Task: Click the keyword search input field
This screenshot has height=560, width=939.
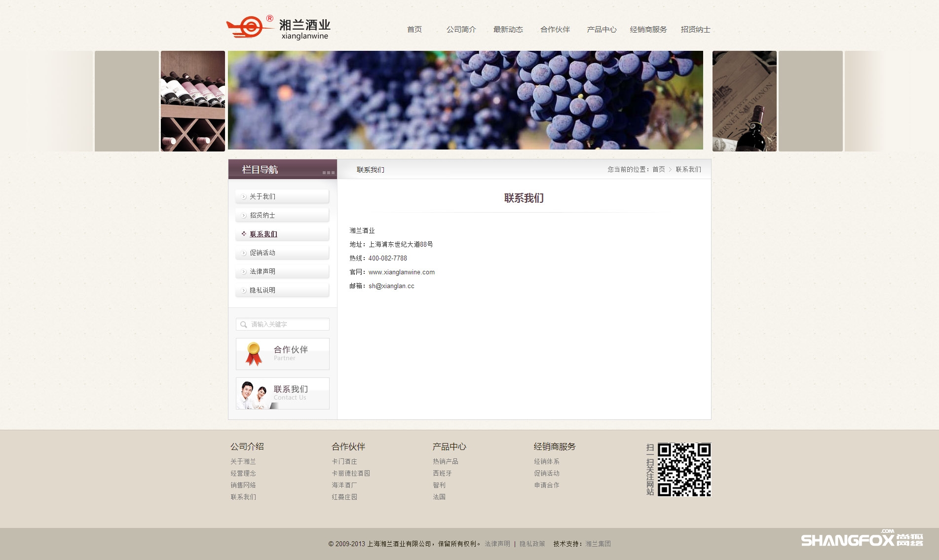Action: pos(283,324)
